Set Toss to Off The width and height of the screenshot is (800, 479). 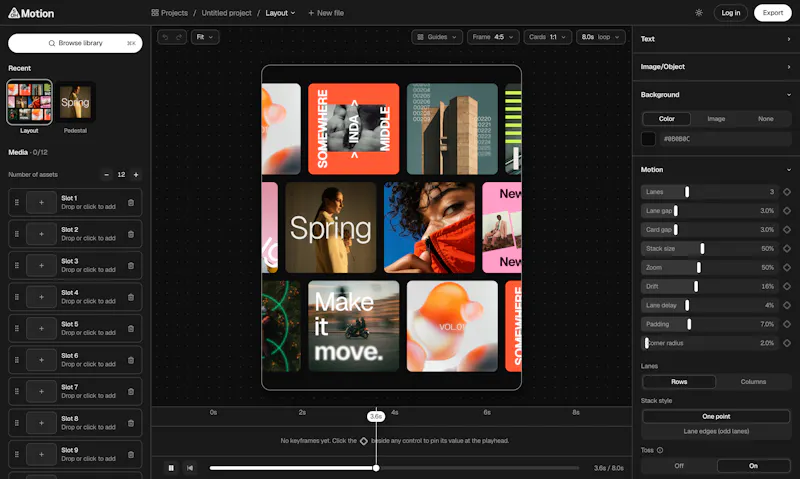pos(679,466)
